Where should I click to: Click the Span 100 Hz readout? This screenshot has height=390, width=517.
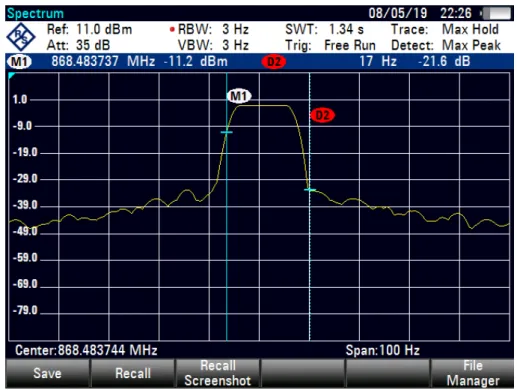(382, 351)
